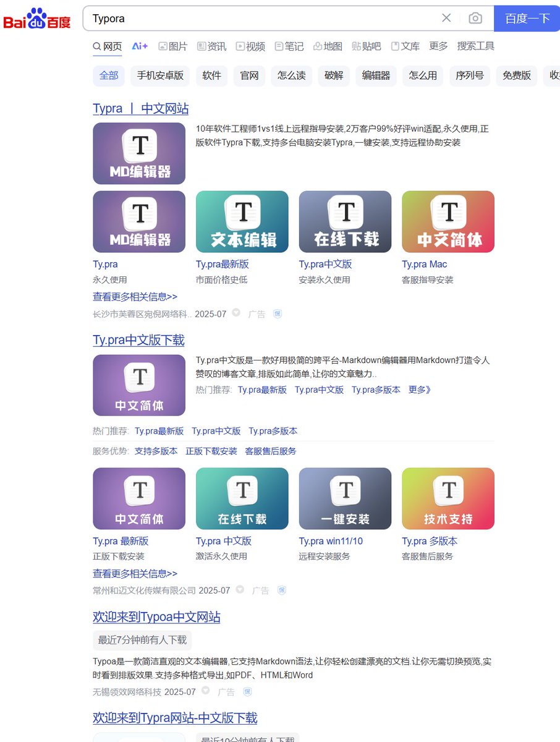The width and height of the screenshot is (560, 742).
Task: Select the 软件 filter chip
Action: 212,75
